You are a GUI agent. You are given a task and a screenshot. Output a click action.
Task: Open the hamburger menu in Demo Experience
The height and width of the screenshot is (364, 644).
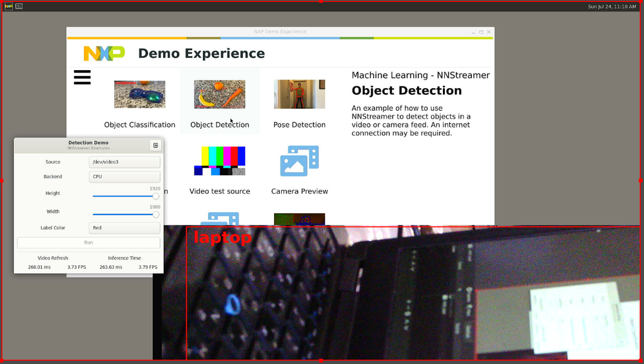click(82, 77)
